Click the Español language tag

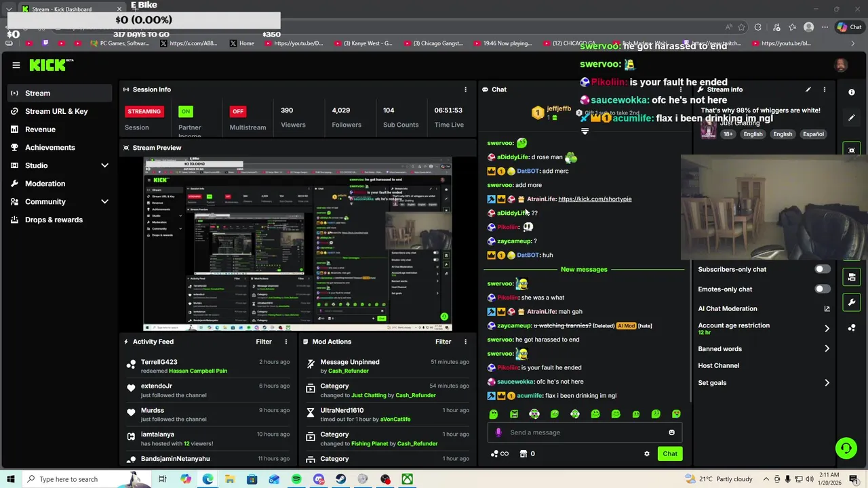(x=813, y=134)
